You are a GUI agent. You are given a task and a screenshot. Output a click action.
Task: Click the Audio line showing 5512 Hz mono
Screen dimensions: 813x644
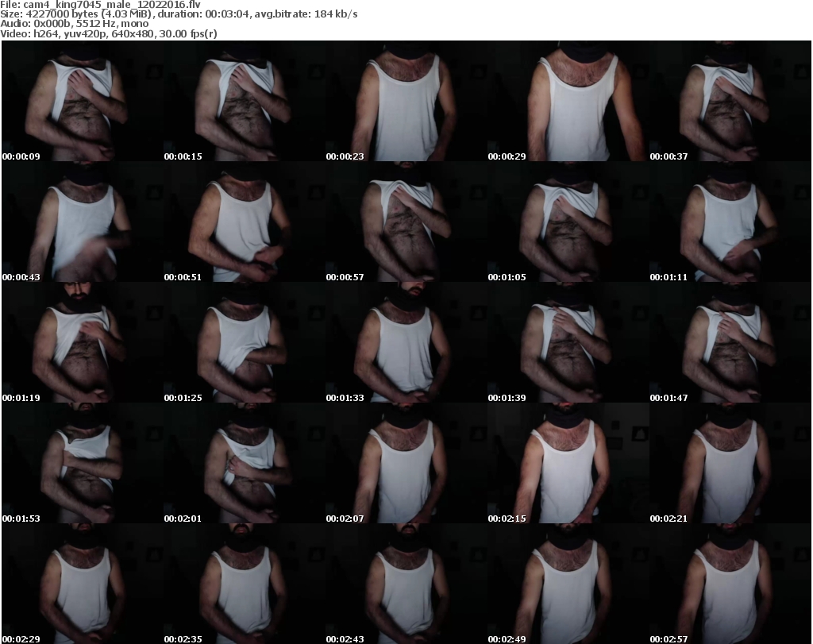coord(74,24)
